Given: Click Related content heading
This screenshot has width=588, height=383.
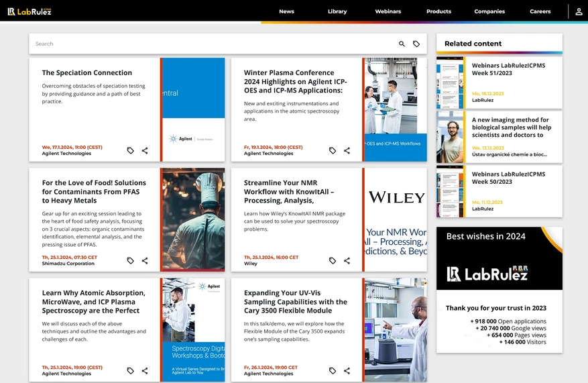Looking at the screenshot, I should (x=473, y=44).
